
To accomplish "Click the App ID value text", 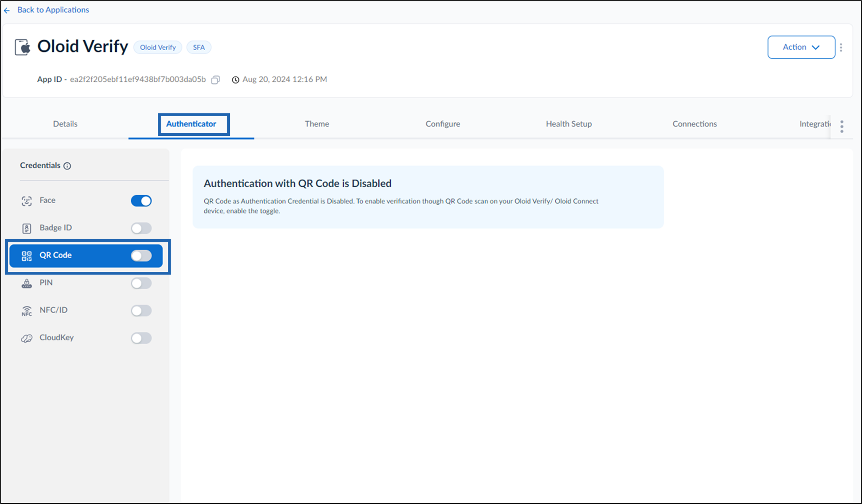I will [138, 79].
